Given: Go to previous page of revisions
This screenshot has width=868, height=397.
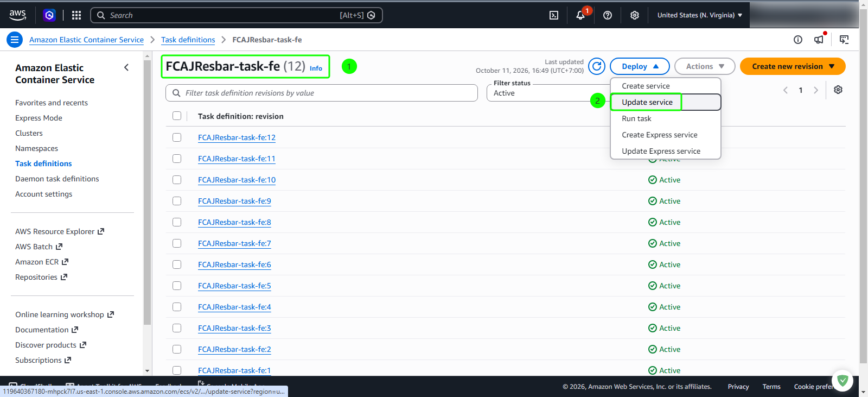Looking at the screenshot, I should [x=786, y=90].
